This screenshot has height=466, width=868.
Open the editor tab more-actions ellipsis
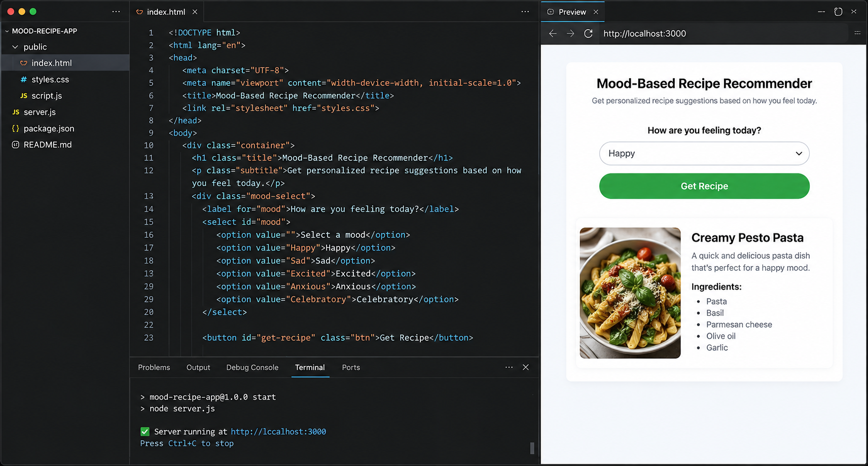[x=525, y=12]
